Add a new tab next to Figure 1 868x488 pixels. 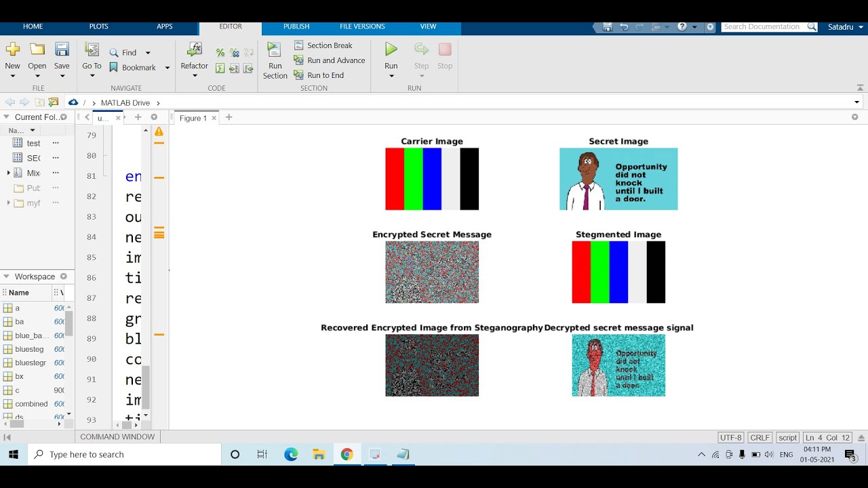[x=229, y=117]
